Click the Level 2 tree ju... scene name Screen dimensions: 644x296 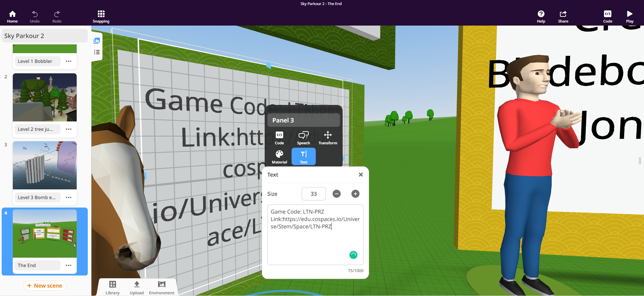37,129
